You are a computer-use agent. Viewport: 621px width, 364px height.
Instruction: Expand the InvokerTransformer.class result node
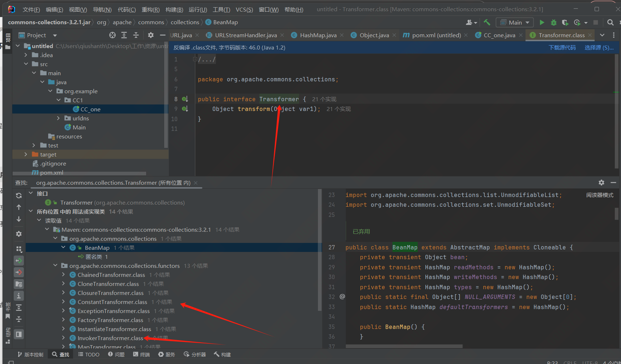point(63,338)
